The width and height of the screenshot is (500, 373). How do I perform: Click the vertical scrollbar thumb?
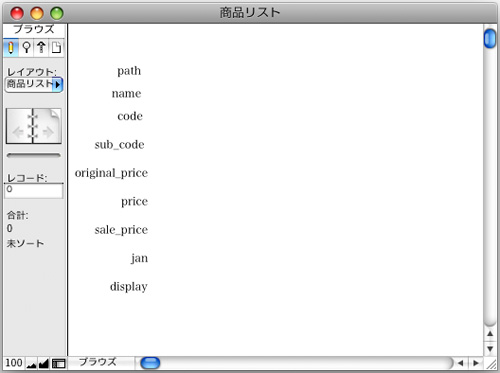[x=490, y=39]
